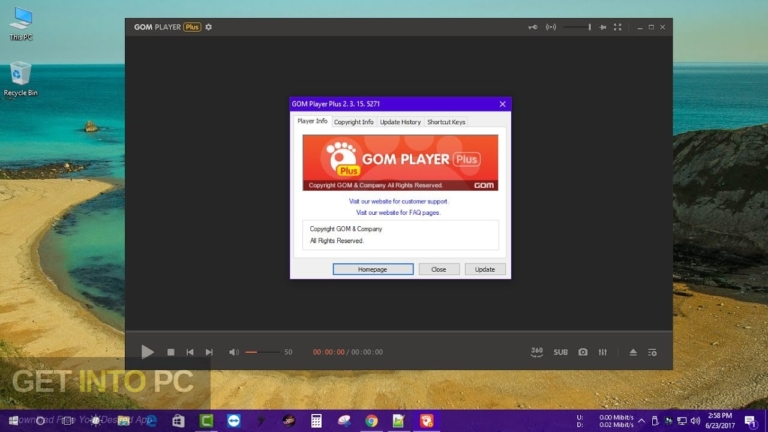Open This PC desktop icon

click(x=21, y=24)
